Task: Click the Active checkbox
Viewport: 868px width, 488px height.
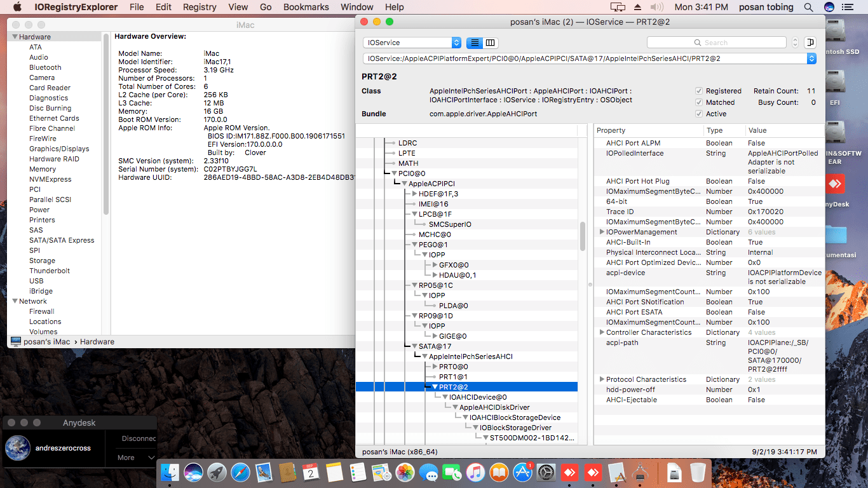Action: (699, 114)
